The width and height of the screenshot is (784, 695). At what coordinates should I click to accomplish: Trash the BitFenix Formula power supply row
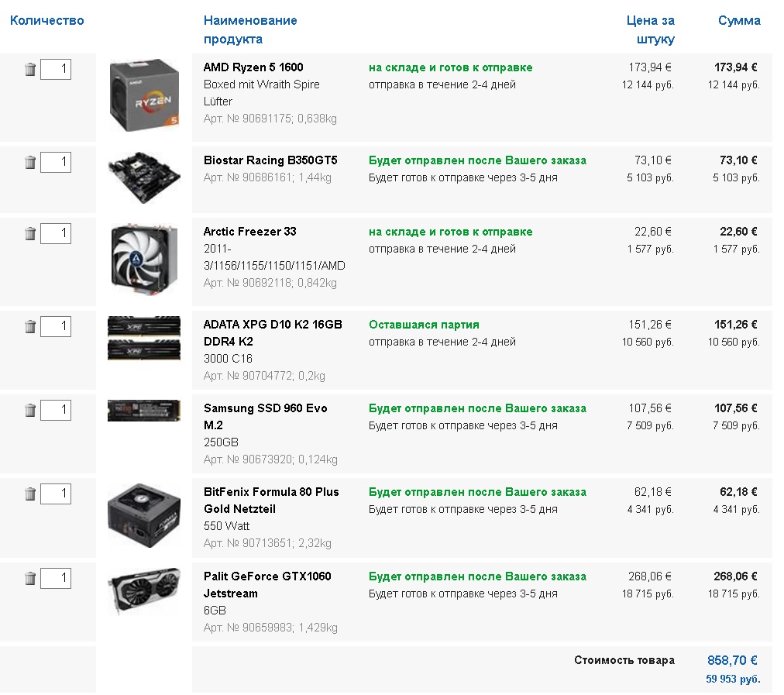30,494
